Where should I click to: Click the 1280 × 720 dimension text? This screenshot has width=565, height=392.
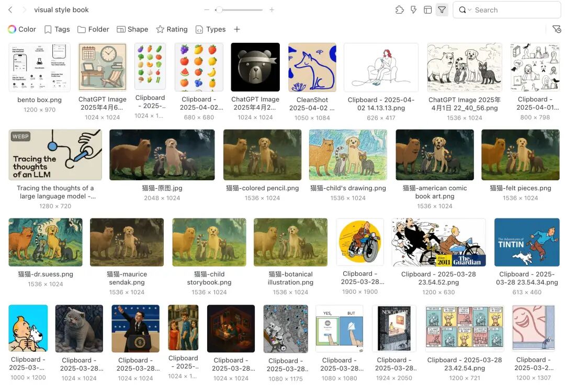tap(55, 206)
